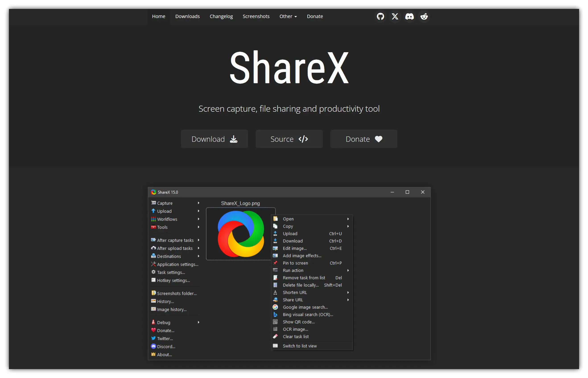588x378 pixels.
Task: Expand the Workflows submenu arrow
Action: (198, 219)
